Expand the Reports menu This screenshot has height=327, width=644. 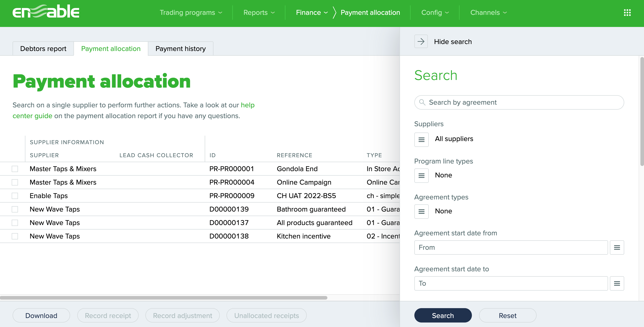tap(259, 13)
